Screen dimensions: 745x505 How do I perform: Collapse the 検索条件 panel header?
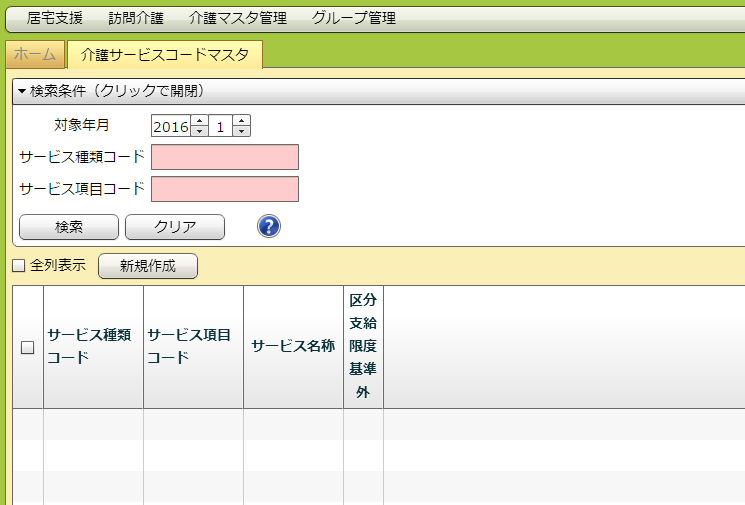coord(110,91)
